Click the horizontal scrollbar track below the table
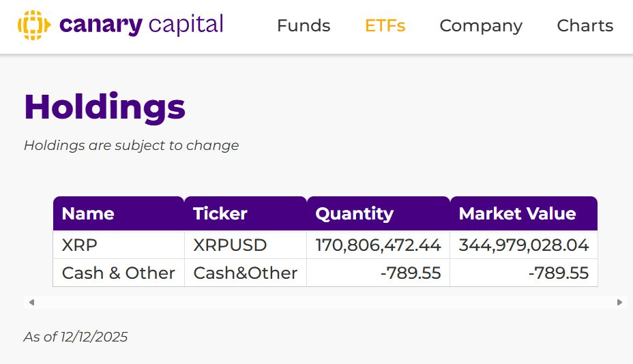The height and width of the screenshot is (364, 633). (325, 302)
